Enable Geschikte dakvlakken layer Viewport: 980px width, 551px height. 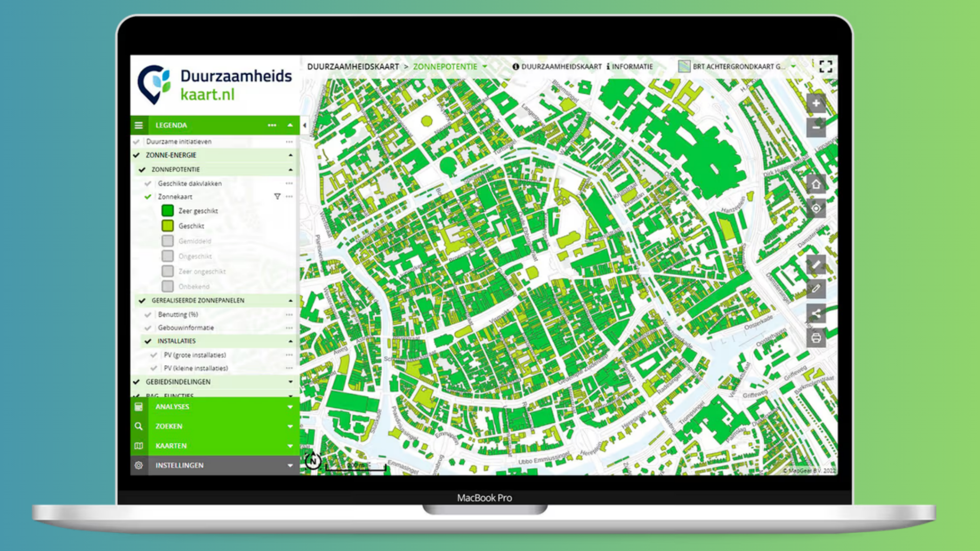point(148,183)
